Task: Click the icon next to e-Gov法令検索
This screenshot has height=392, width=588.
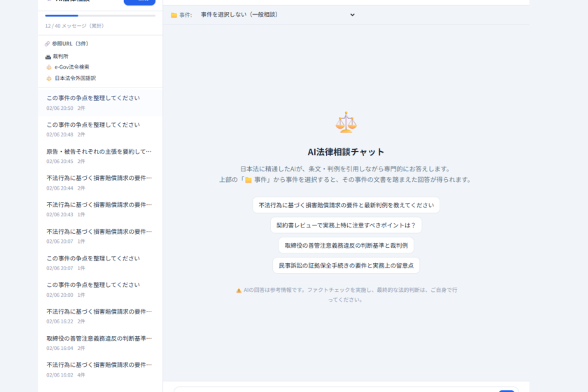Action: click(x=48, y=67)
